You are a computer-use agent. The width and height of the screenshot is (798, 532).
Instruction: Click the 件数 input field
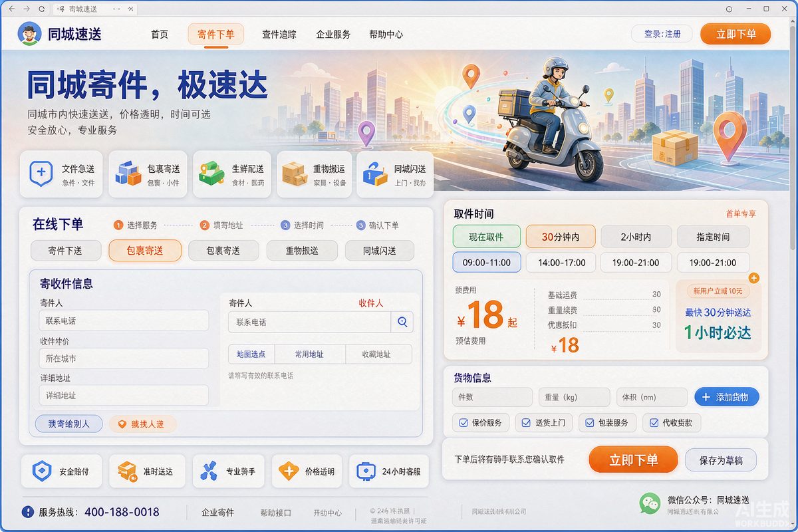[x=492, y=397]
